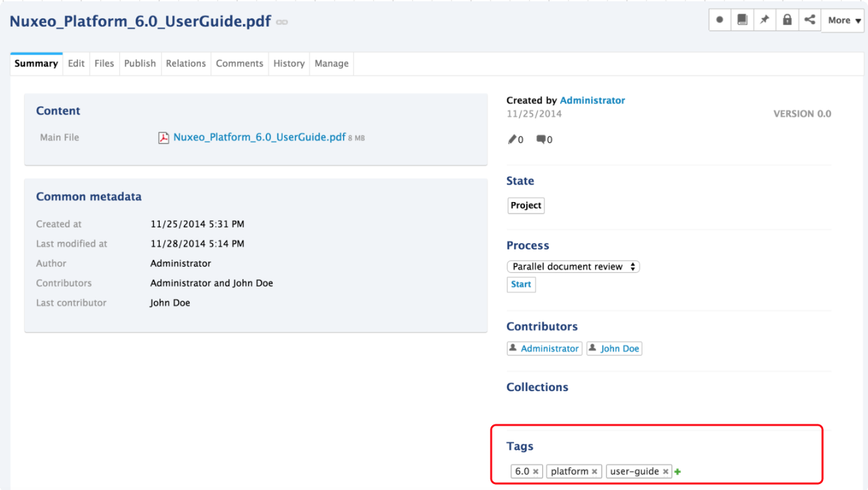This screenshot has width=868, height=490.
Task: Open the Files tab
Action: (104, 64)
